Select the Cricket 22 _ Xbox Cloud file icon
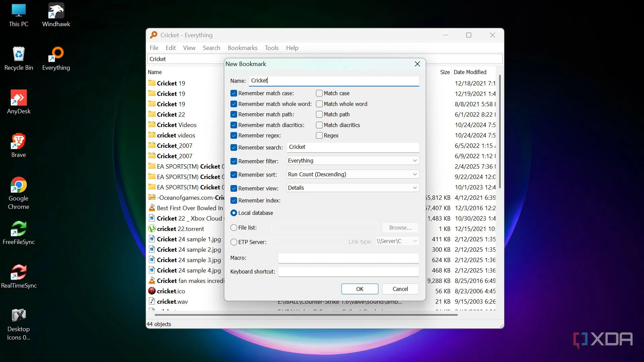The image size is (644, 362). coord(152,218)
